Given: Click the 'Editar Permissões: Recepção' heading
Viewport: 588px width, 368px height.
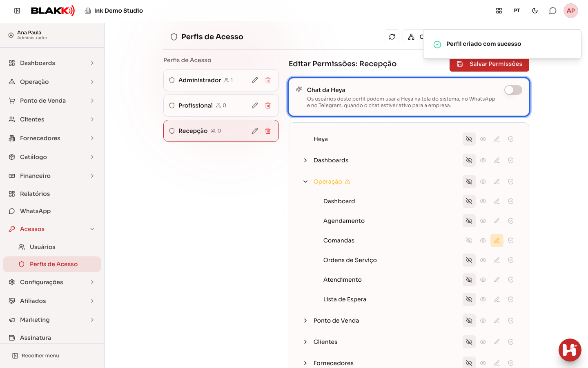Looking at the screenshot, I should (343, 64).
